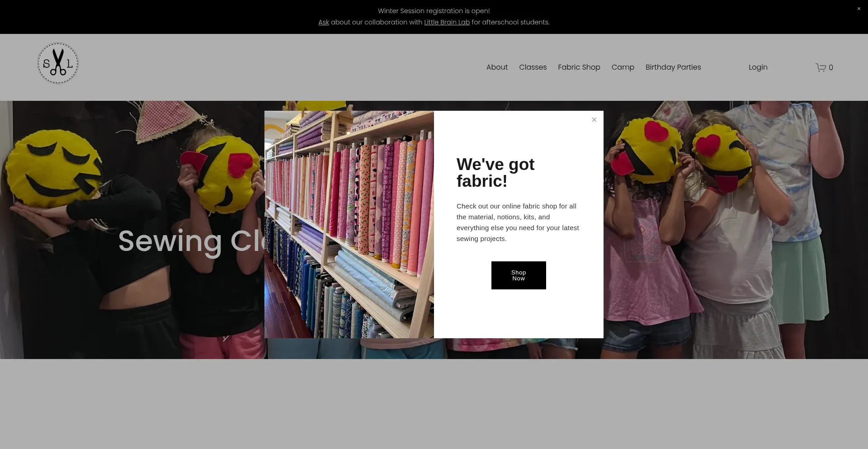Follow the Ask link in announcement
This screenshot has height=449, width=868.
[323, 22]
